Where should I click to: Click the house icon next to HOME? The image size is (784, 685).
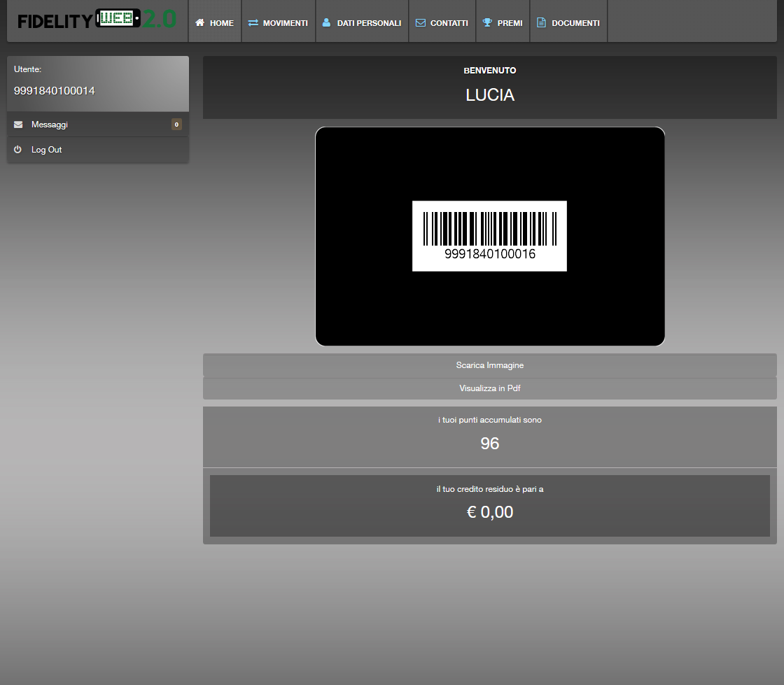point(200,22)
